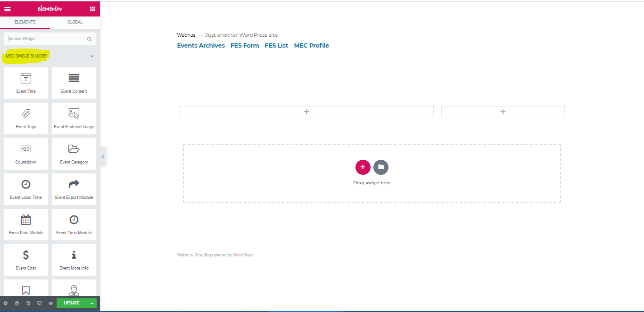Switch to the Elements tab
This screenshot has height=312, width=644.
25,22
